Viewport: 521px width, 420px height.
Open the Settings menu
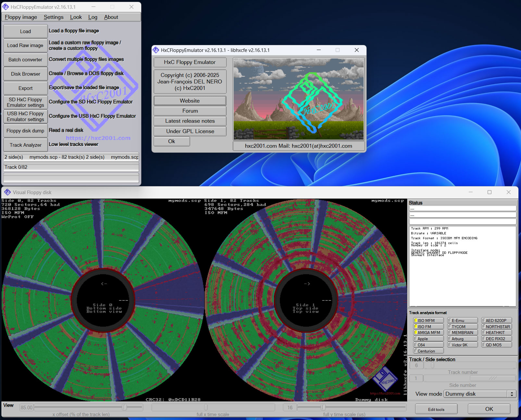(x=54, y=17)
